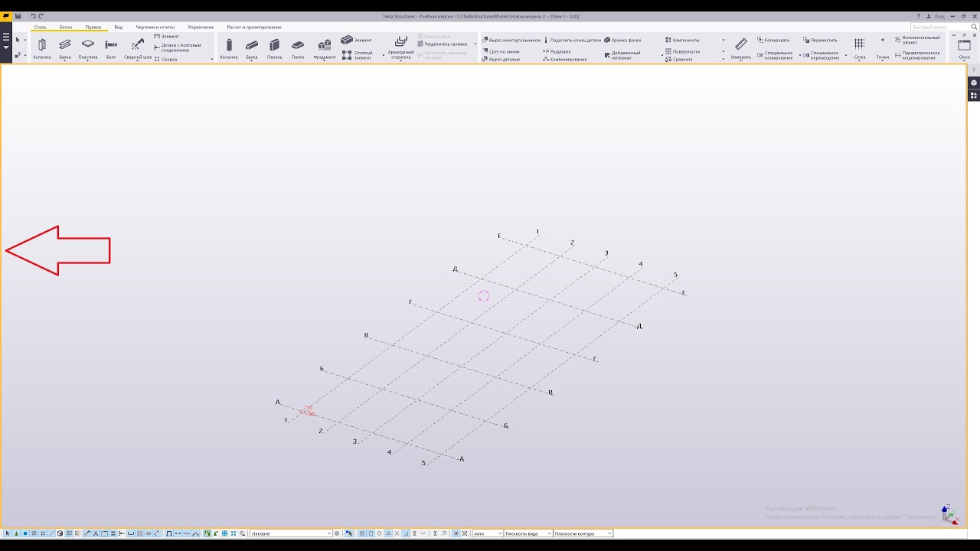This screenshot has height=551, width=980.
Task: Open the Плоскости контура dropdown
Action: 583,533
